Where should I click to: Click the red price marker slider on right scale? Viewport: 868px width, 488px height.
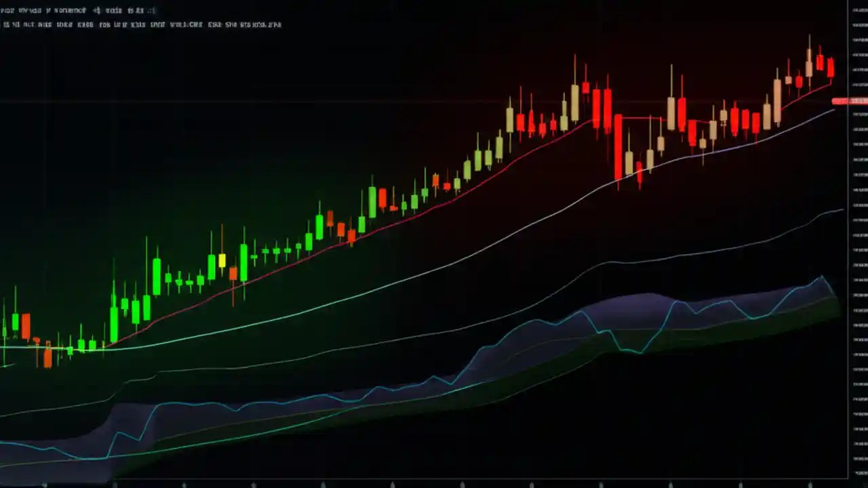pos(837,102)
